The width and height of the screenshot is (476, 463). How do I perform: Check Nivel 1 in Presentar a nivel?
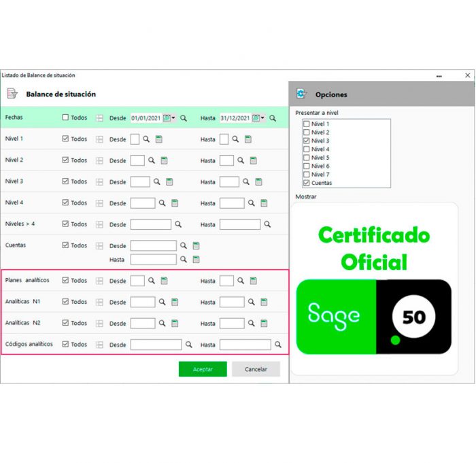click(x=306, y=124)
